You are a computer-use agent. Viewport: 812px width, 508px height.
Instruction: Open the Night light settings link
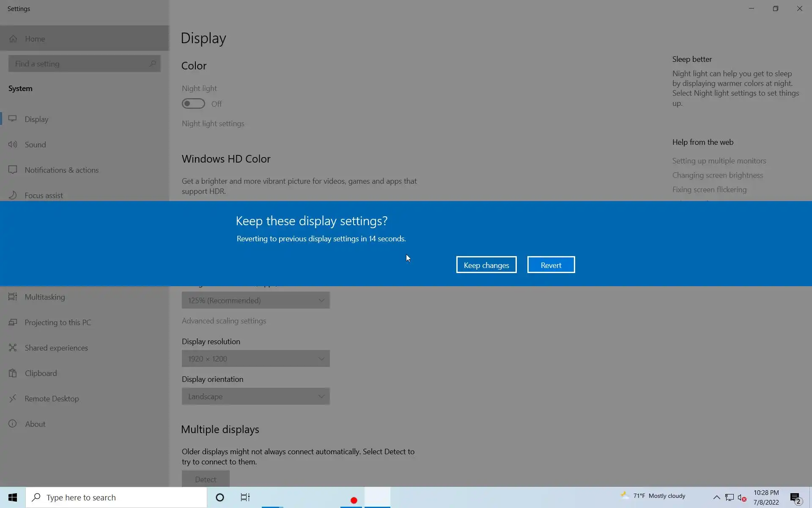(x=213, y=124)
